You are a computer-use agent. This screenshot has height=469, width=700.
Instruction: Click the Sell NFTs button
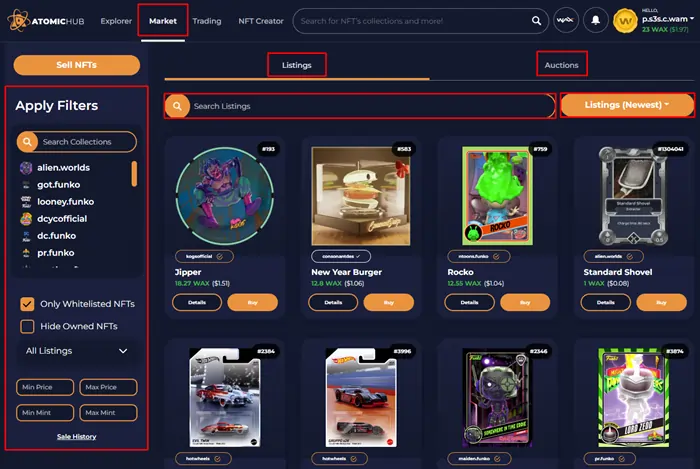[76, 65]
